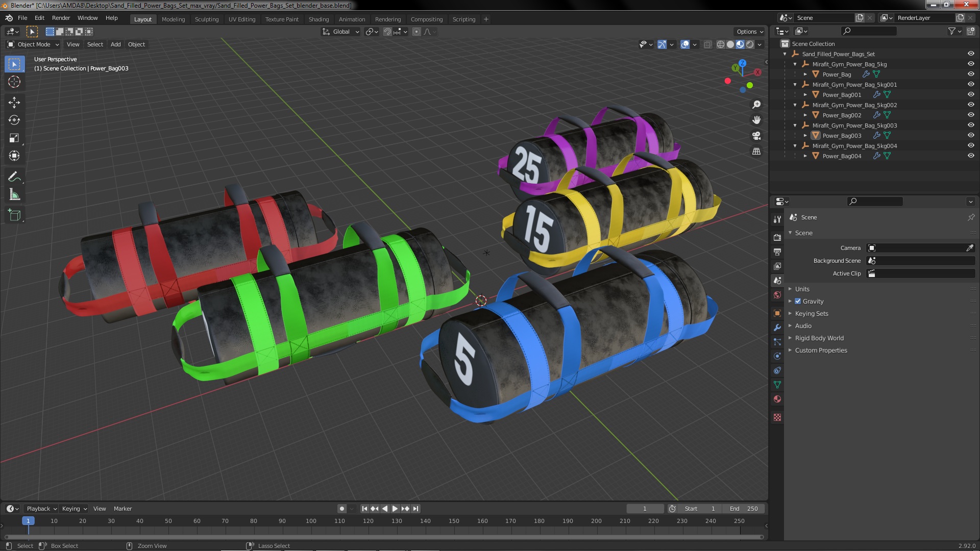Open the Playback dropdown
980x551 pixels.
pos(41,509)
